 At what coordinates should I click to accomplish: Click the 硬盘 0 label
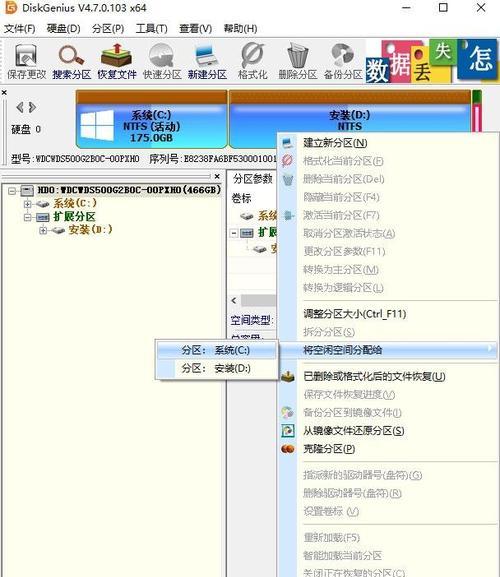point(26,130)
